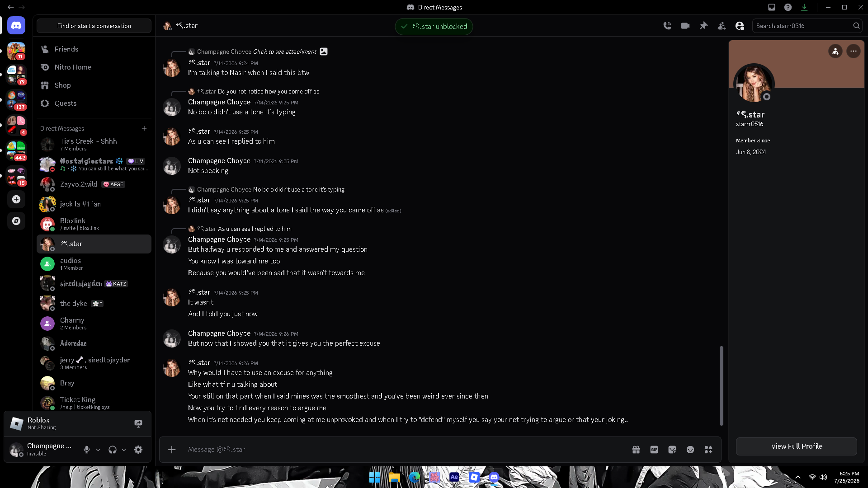Open the Discord inbox
Screen dimensions: 868x488
772,7
